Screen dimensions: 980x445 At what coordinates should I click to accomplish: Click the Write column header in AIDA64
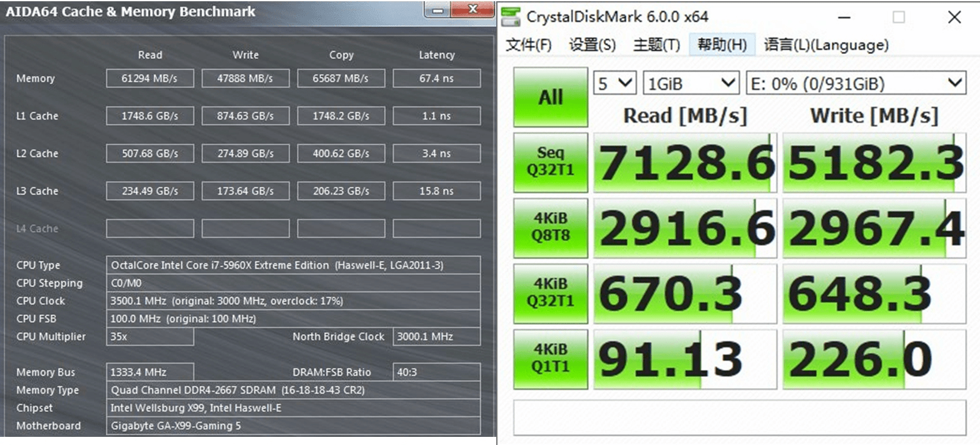coord(245,55)
